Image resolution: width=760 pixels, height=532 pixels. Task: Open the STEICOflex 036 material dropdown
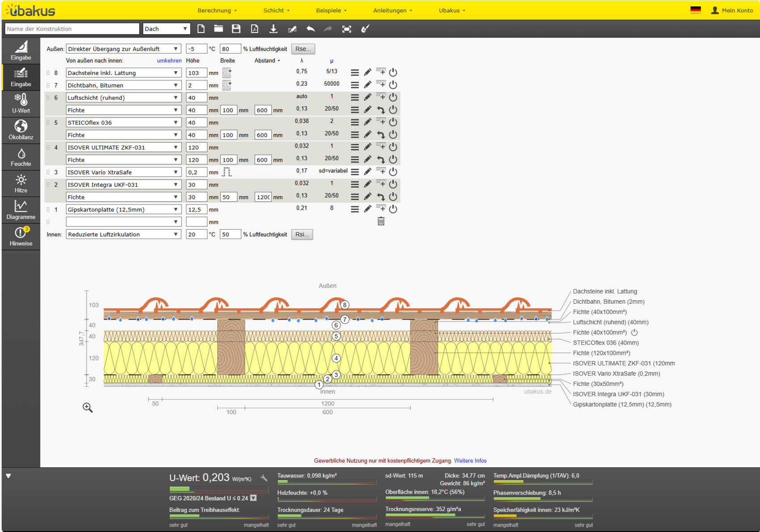coord(123,122)
